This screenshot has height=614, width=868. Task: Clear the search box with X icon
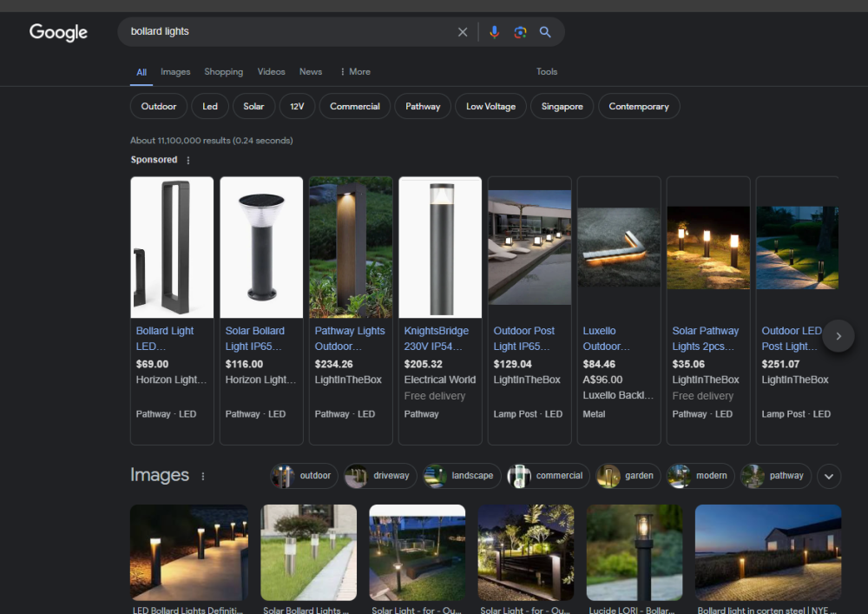tap(463, 32)
